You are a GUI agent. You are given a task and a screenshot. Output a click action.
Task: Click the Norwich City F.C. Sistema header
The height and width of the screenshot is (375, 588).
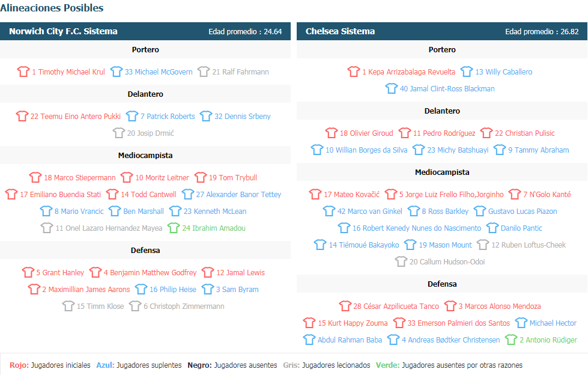pyautogui.click(x=145, y=31)
